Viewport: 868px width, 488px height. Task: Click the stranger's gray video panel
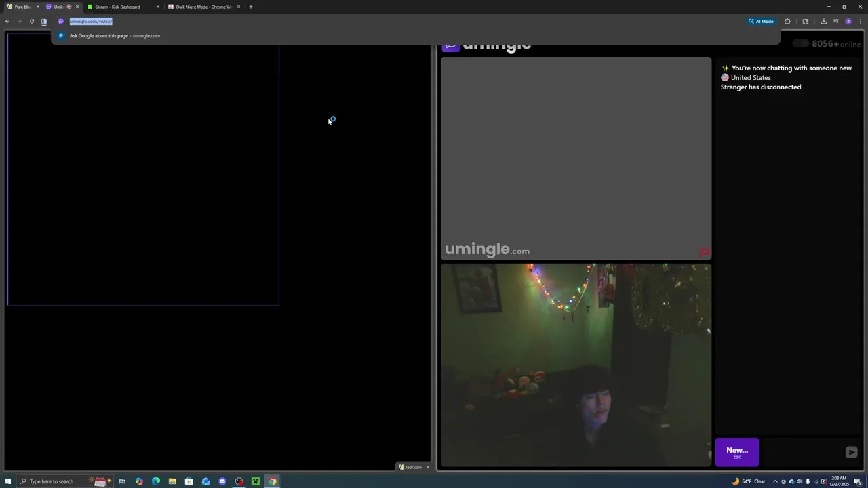click(x=576, y=159)
